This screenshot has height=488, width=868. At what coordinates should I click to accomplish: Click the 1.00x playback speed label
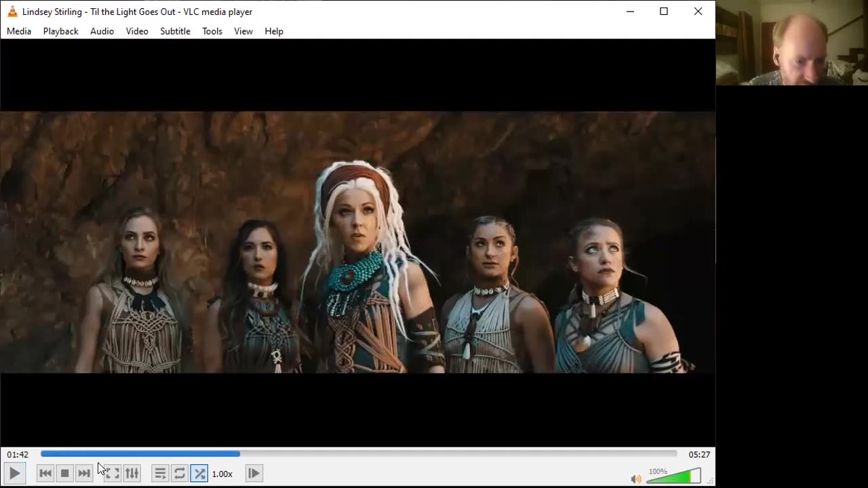click(222, 474)
